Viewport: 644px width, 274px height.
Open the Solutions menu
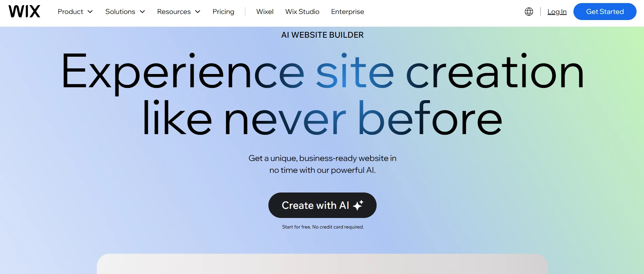pos(125,12)
